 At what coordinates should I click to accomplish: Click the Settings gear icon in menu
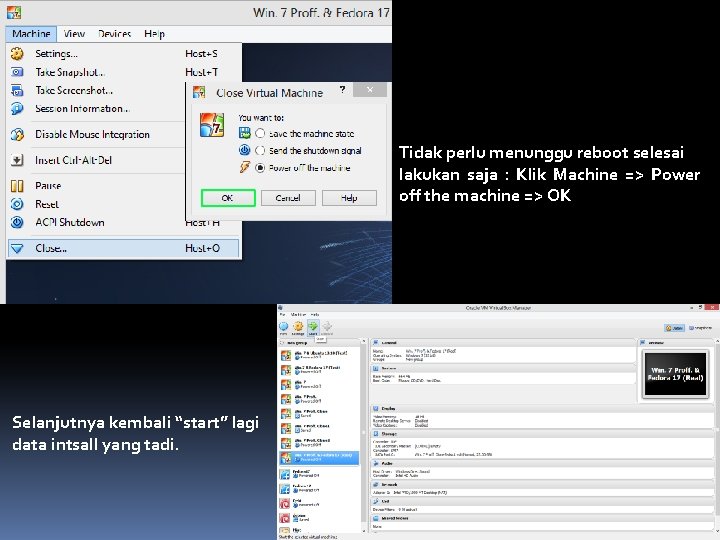(x=17, y=54)
